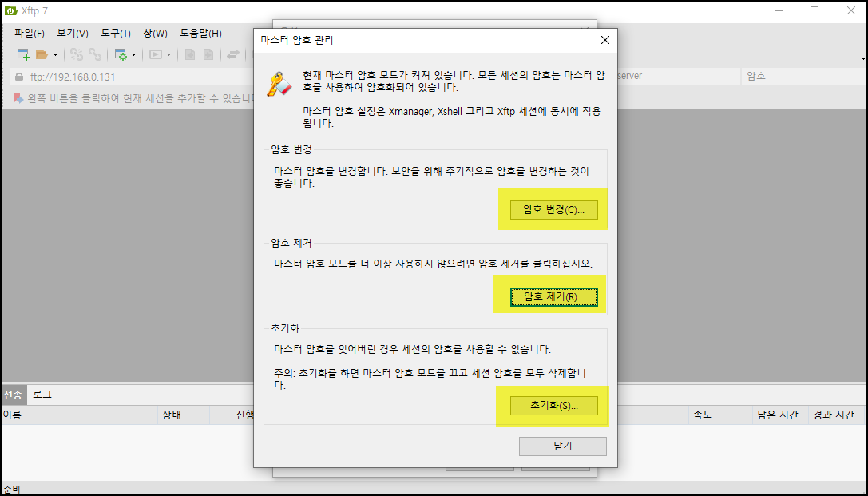
Task: Open the 도구(T) menu
Action: [x=116, y=34]
